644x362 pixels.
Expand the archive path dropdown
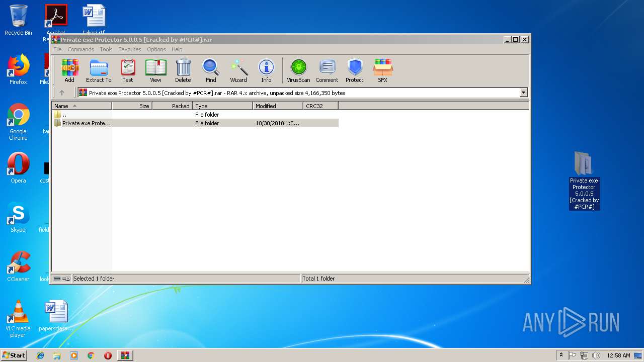[523, 93]
